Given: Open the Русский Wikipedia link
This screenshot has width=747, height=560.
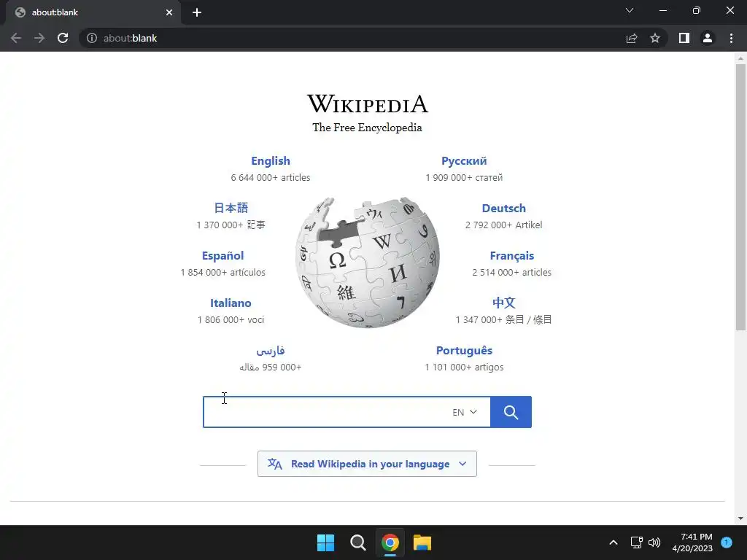Looking at the screenshot, I should click(x=464, y=161).
